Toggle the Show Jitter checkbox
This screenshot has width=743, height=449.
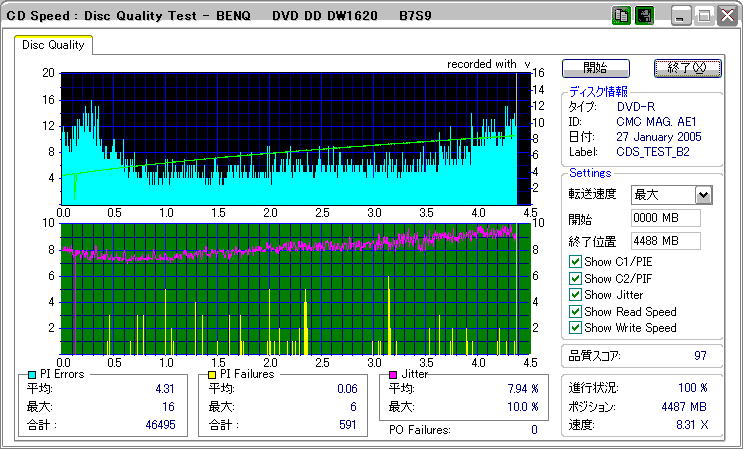tap(575, 295)
